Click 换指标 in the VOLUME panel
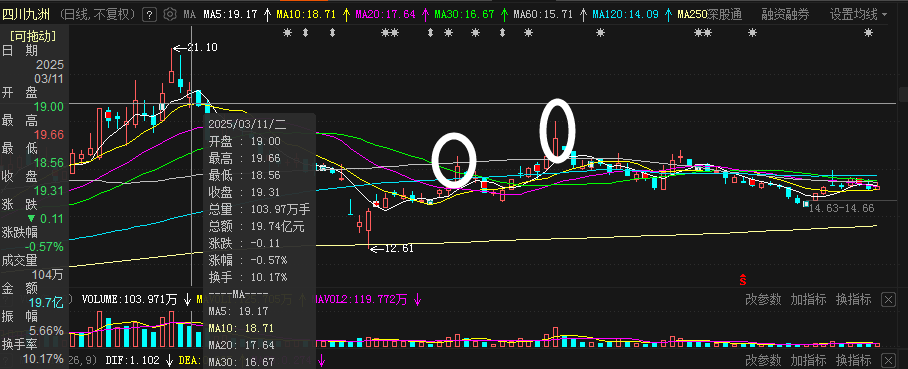The width and height of the screenshot is (908, 369). point(854,299)
